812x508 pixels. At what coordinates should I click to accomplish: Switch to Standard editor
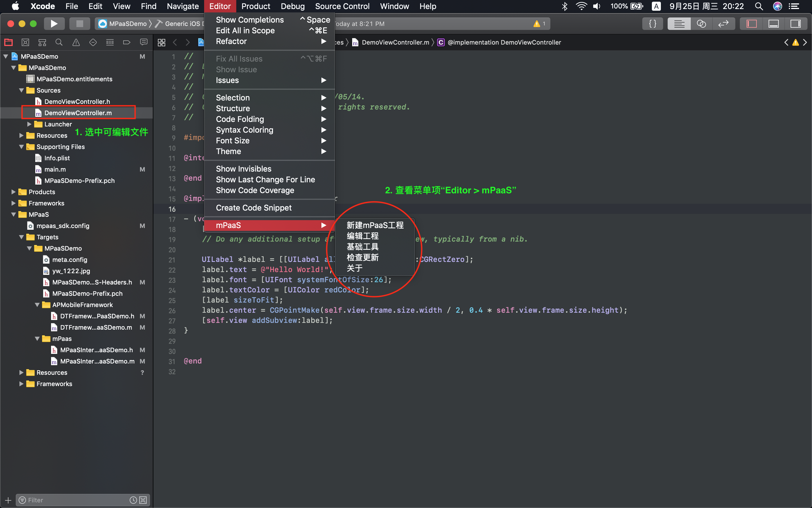click(x=679, y=23)
